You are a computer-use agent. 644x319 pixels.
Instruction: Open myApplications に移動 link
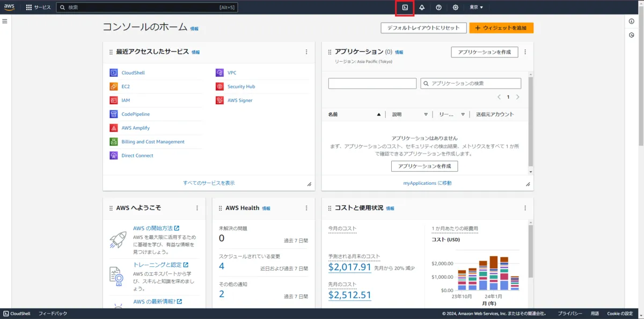pos(427,183)
